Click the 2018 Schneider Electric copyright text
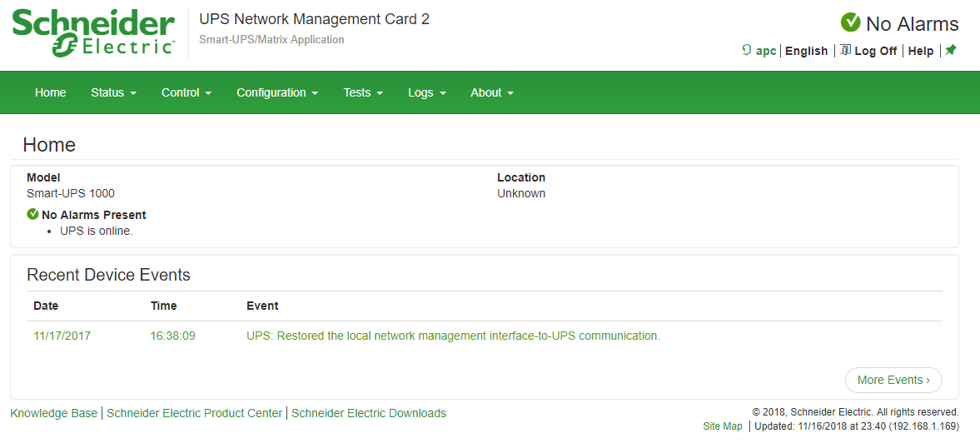 coord(856,411)
